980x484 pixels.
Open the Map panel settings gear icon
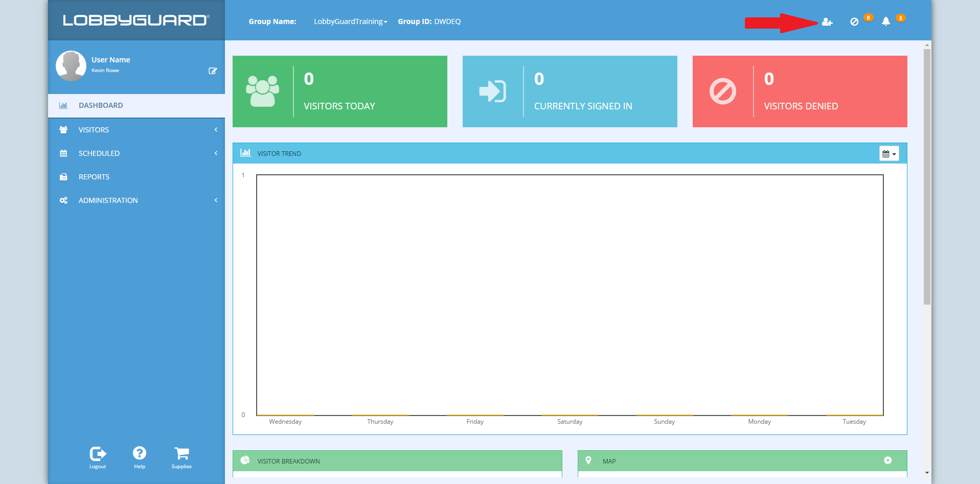pos(888,460)
